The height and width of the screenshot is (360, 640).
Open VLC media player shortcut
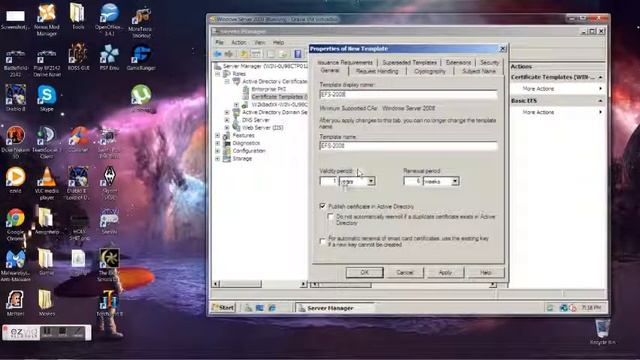pyautogui.click(x=47, y=183)
